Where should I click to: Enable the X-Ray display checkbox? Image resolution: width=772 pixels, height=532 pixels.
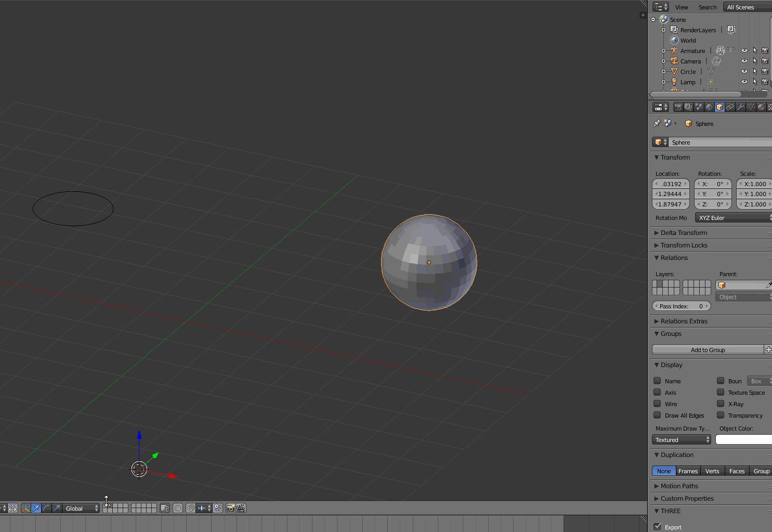tap(721, 404)
